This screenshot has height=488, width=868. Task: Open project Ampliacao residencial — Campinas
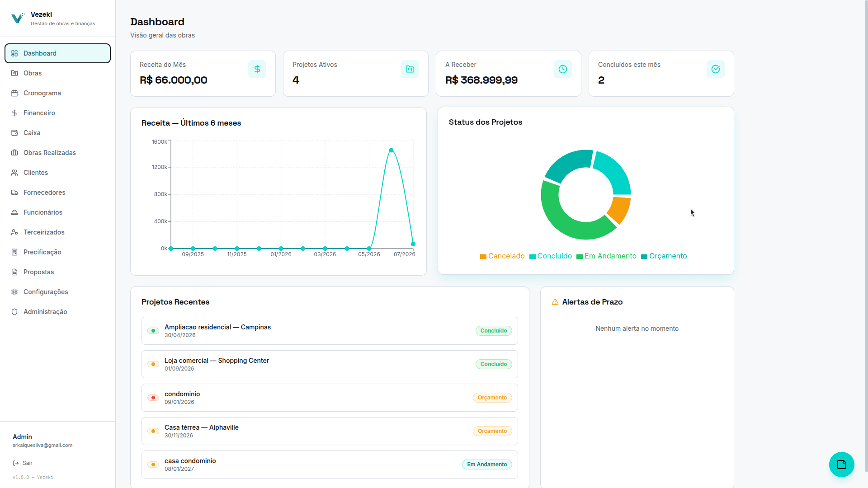coord(330,331)
